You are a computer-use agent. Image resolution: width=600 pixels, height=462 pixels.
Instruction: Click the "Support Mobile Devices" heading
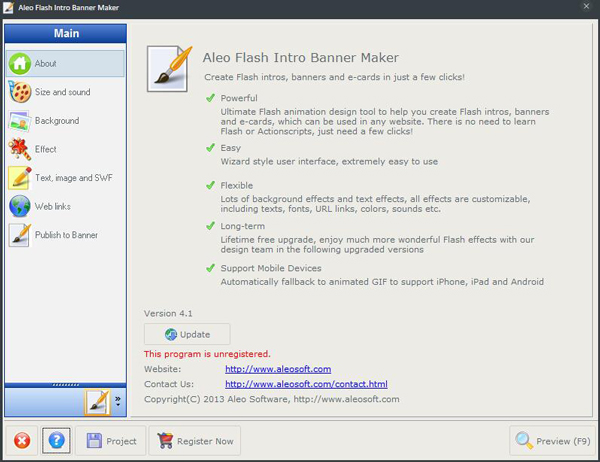pyautogui.click(x=271, y=268)
